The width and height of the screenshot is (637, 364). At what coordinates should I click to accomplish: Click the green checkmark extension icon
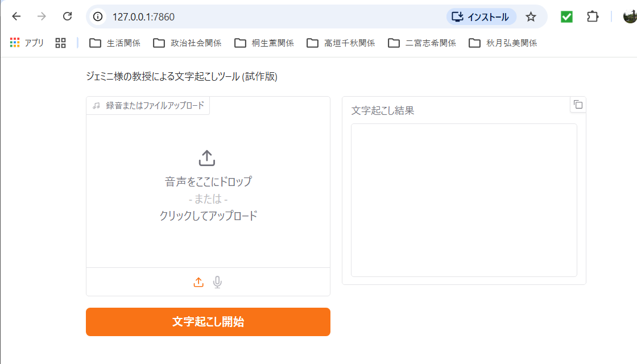pos(566,16)
